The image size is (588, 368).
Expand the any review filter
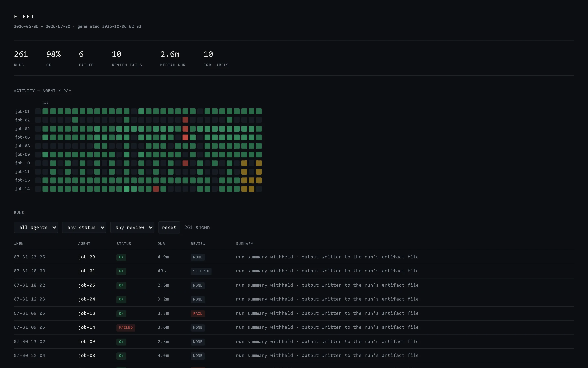point(132,227)
